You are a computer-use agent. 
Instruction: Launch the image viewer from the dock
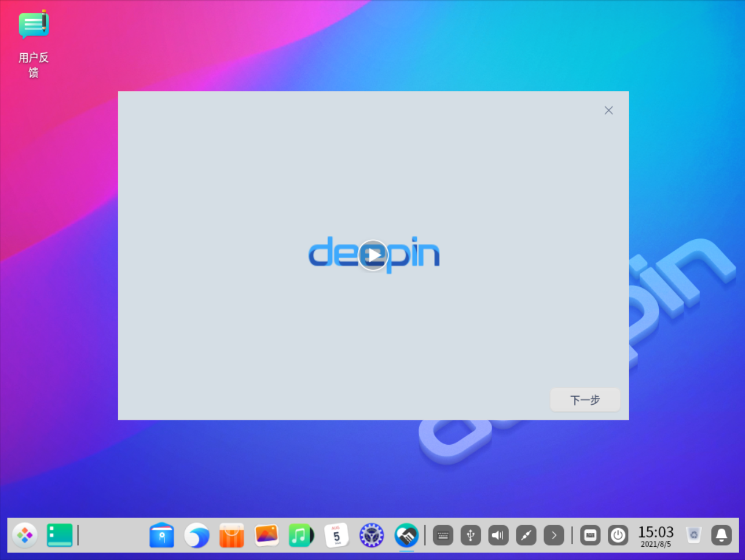coord(267,535)
